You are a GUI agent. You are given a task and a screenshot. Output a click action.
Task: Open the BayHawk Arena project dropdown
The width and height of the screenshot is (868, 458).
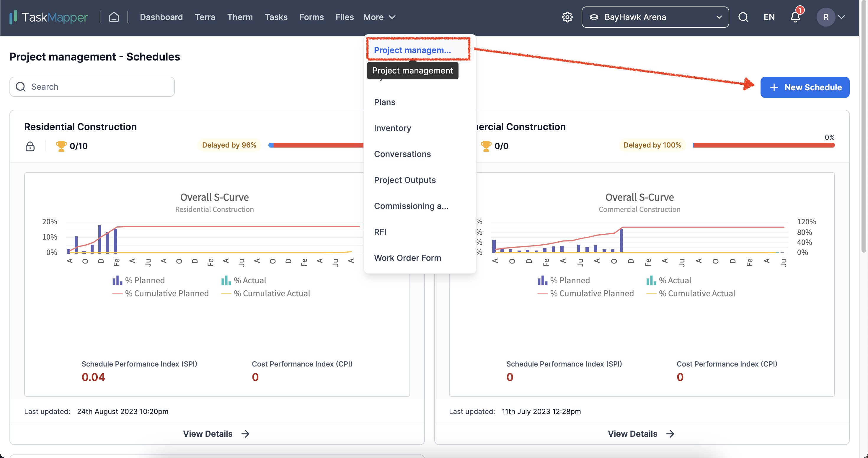655,17
